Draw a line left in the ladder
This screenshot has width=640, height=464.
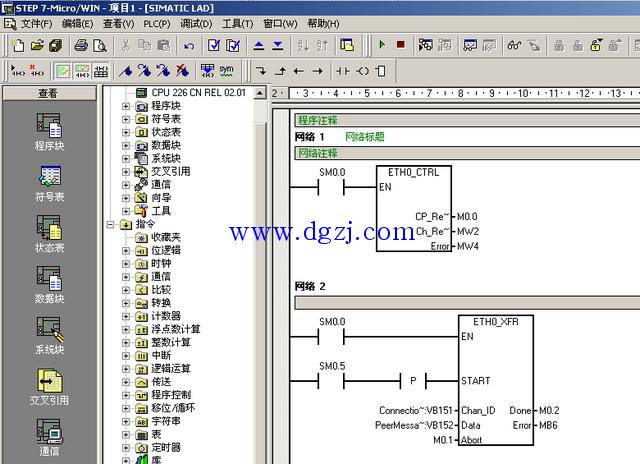(299, 71)
